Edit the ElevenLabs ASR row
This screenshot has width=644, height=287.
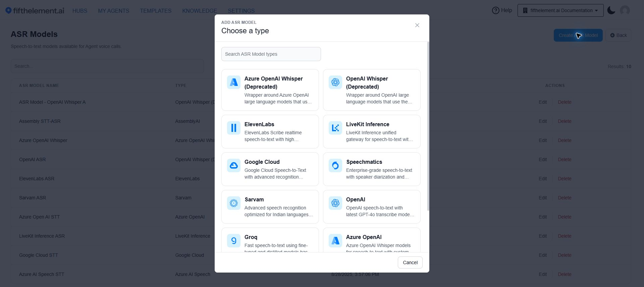point(543,179)
